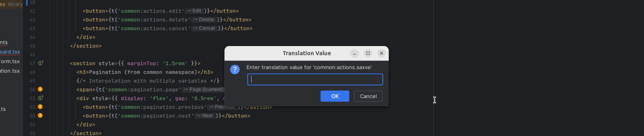The height and width of the screenshot is (136, 644).
Task: Click the 'Translation Value' dialog title
Action: (307, 53)
